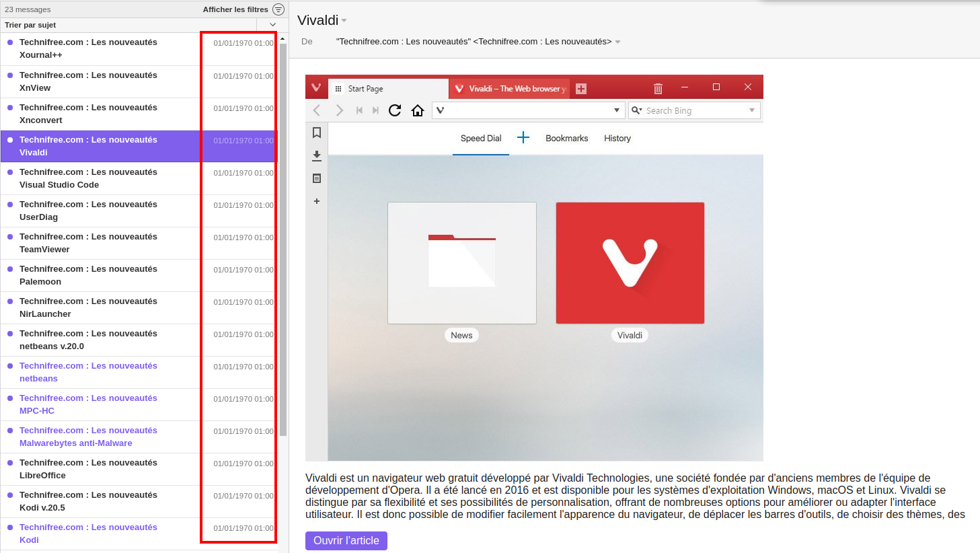Click the home icon in Vivaldi toolbar
The width and height of the screenshot is (980, 553).
click(x=418, y=110)
